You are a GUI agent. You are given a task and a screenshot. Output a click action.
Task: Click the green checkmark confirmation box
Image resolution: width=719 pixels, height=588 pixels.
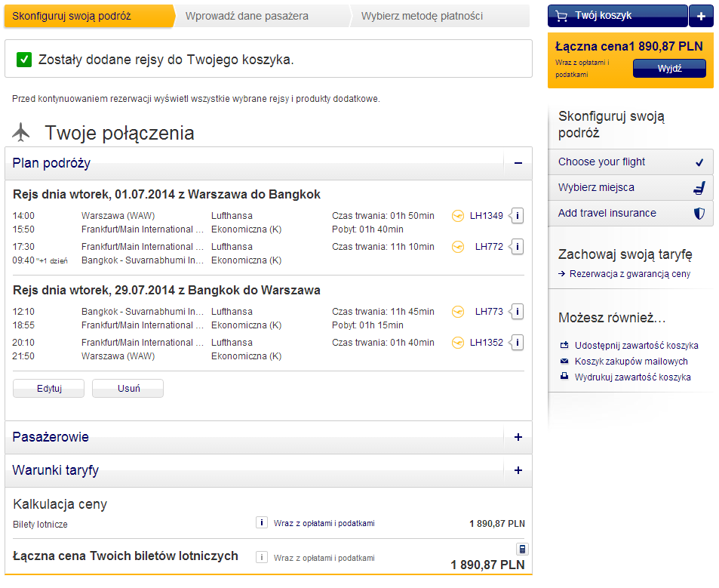[24, 60]
